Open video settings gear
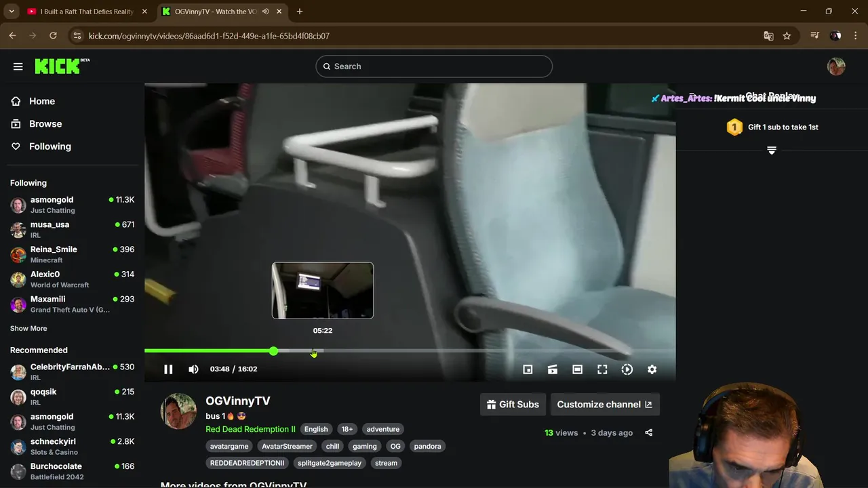This screenshot has height=488, width=868. click(x=652, y=369)
